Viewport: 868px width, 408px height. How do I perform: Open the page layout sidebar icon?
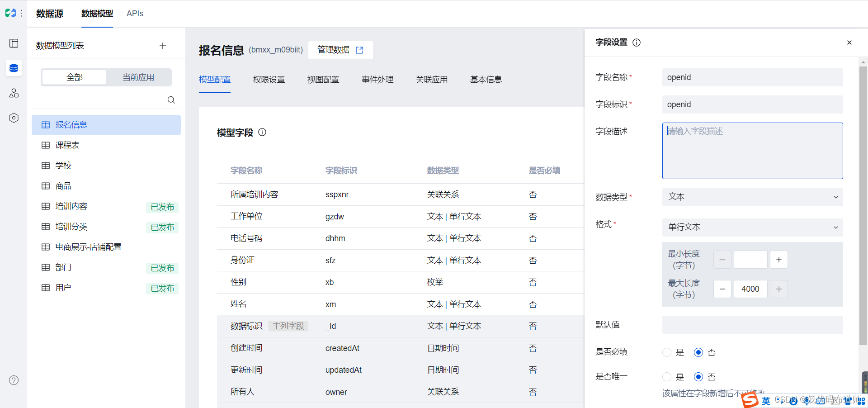[x=14, y=43]
